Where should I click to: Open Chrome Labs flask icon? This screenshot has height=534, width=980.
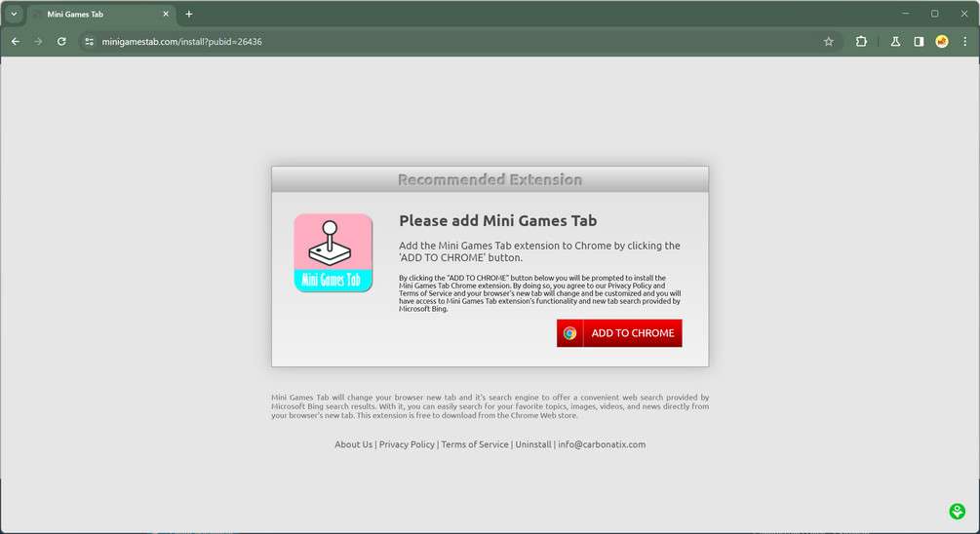pos(895,41)
